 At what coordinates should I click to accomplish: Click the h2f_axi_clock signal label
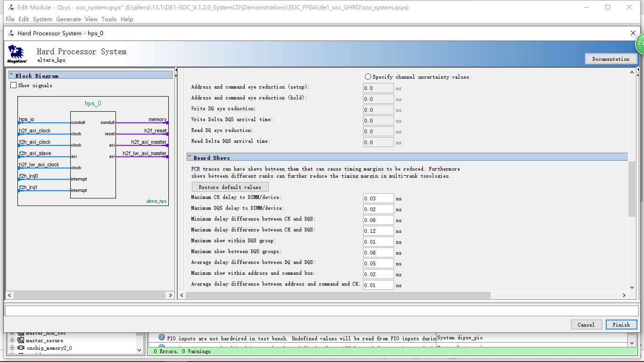[x=35, y=131]
